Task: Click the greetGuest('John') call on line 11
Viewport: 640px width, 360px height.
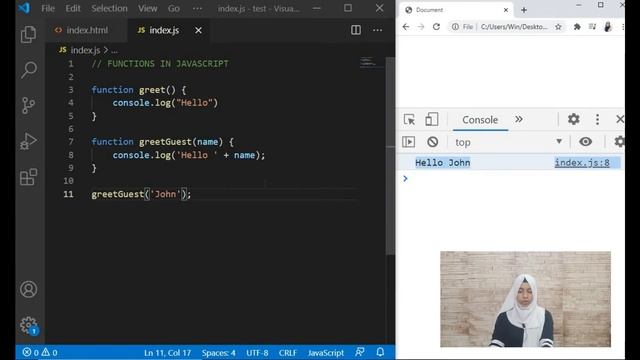Action: (x=141, y=194)
